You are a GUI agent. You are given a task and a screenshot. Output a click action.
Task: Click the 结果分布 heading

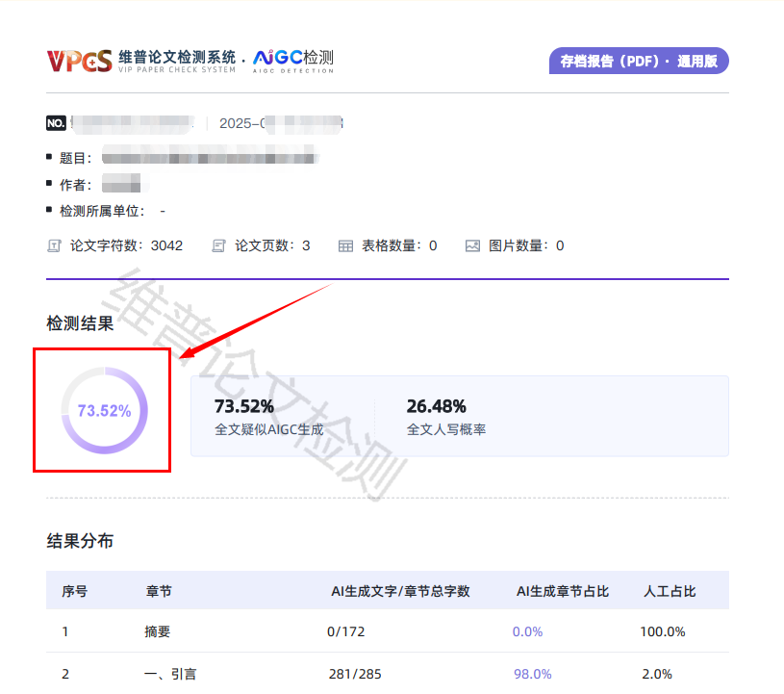point(80,541)
